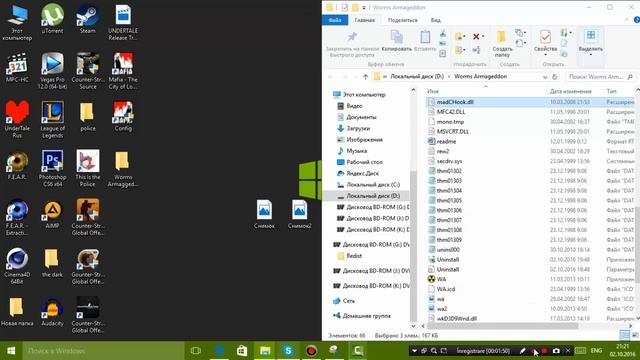Open the Delete options dropdown arrow

(x=483, y=37)
